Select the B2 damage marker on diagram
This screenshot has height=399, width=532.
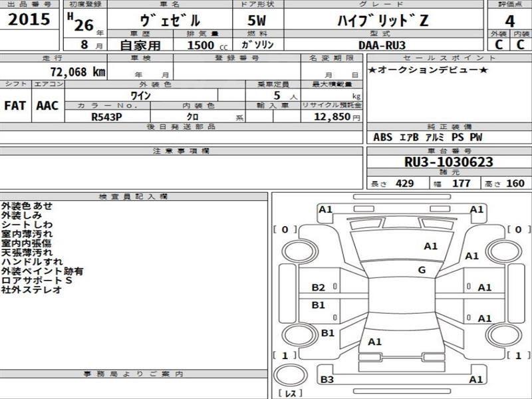(319, 287)
